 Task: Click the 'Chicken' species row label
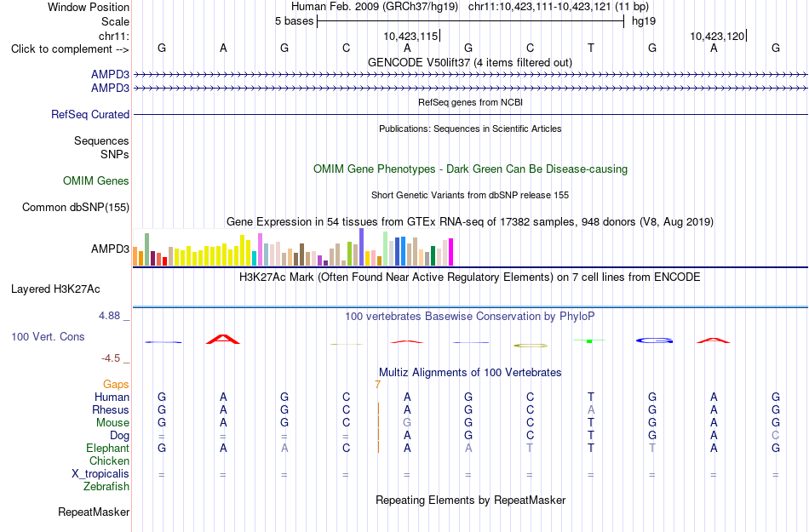tap(109, 460)
